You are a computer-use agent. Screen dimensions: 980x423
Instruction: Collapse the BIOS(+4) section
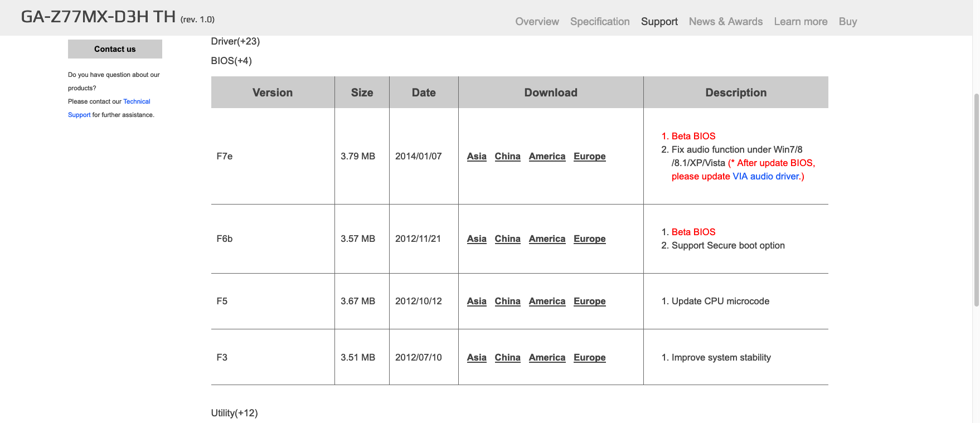(x=231, y=61)
